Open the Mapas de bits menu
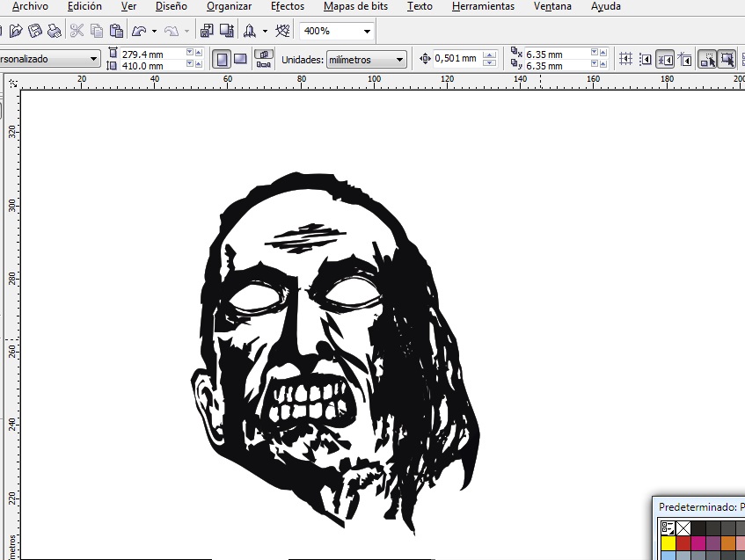The width and height of the screenshot is (745, 560). coord(356,6)
